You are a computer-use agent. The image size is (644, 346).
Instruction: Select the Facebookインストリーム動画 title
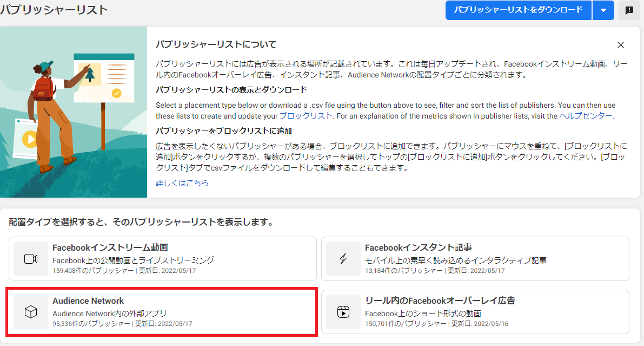[x=110, y=247]
